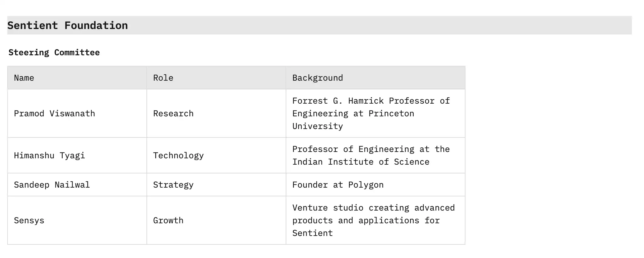Viewport: 644px width, 258px height.
Task: Select the Background column header
Action: 317,78
